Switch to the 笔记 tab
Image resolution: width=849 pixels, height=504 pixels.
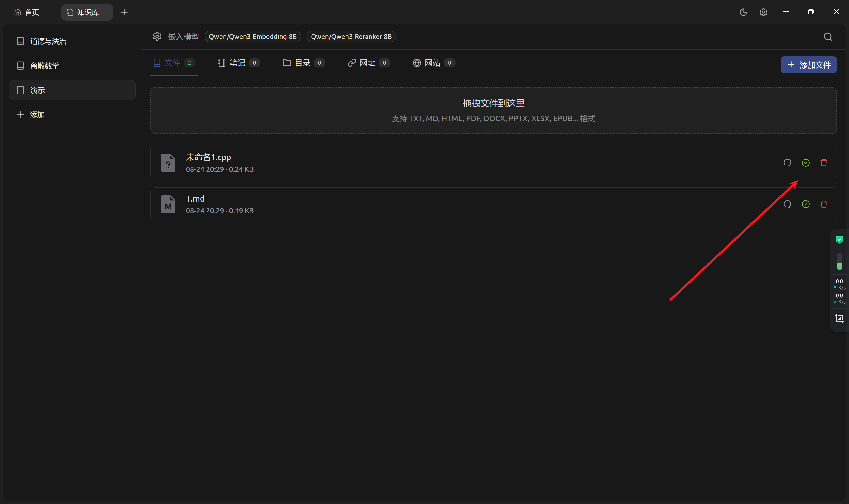pyautogui.click(x=238, y=63)
